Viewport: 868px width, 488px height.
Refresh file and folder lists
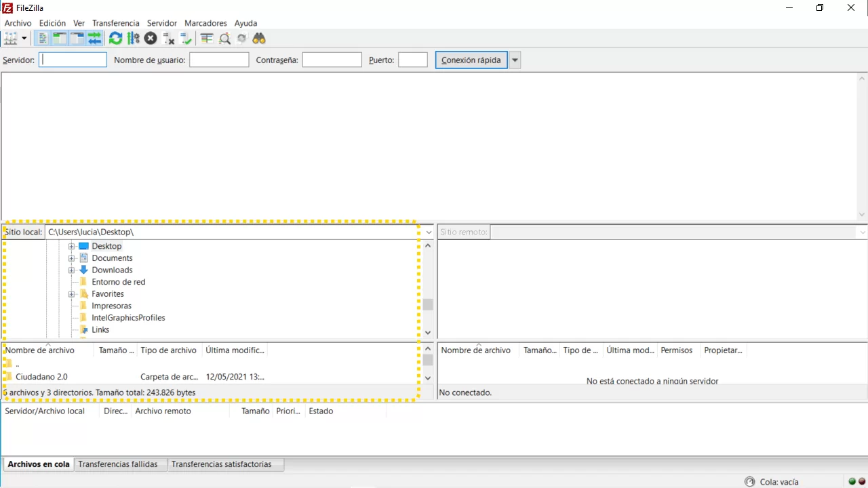pyautogui.click(x=116, y=39)
